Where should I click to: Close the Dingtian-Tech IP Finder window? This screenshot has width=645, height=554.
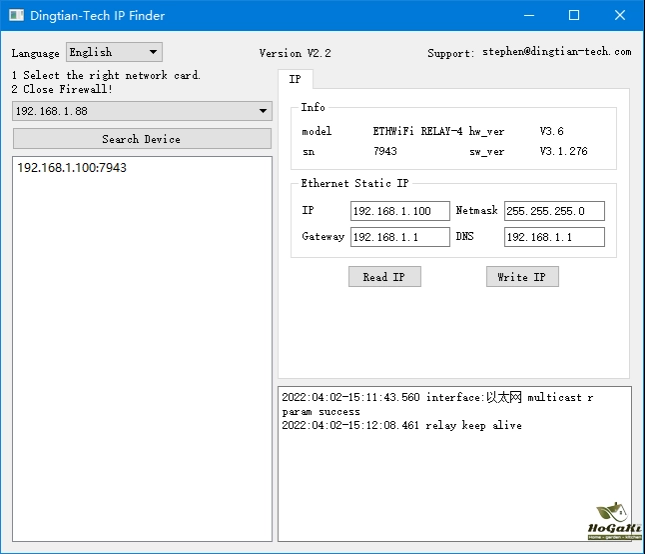click(620, 16)
